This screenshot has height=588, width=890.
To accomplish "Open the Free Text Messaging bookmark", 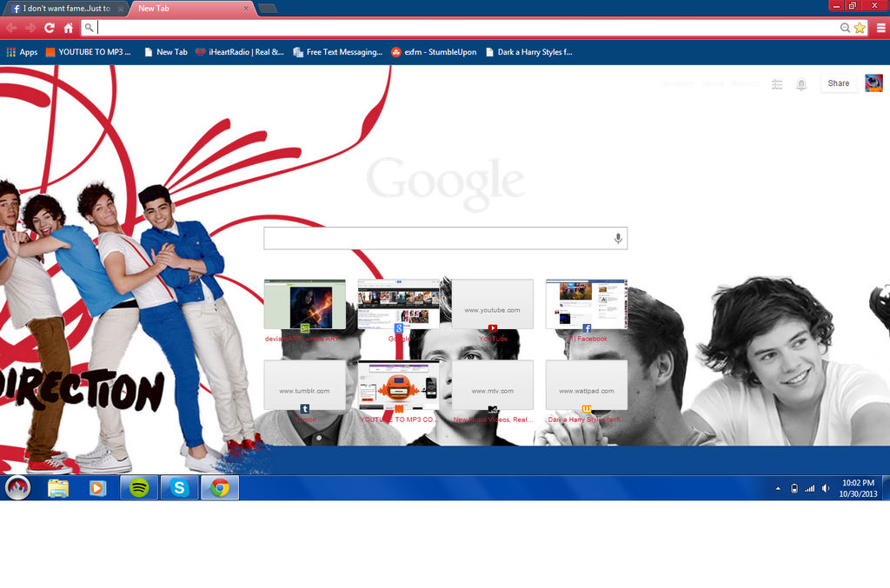I will 338,52.
